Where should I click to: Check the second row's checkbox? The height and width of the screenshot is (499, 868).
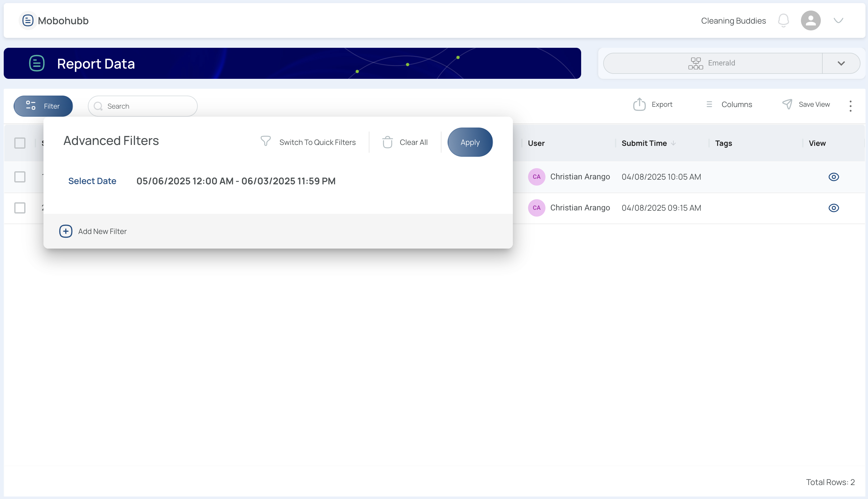(x=20, y=208)
